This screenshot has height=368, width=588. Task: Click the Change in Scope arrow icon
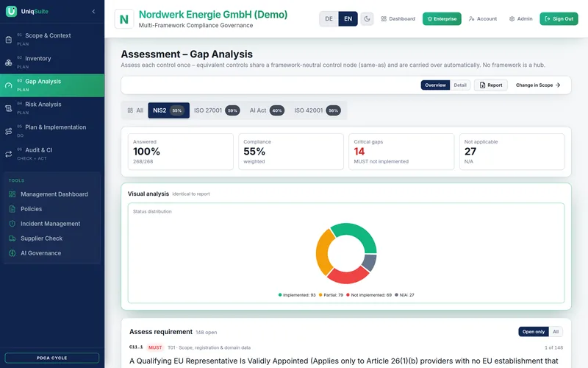click(558, 85)
